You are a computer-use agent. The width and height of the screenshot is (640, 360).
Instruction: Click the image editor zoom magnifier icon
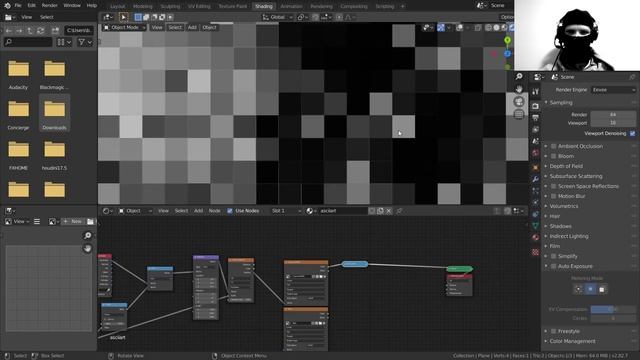click(87, 236)
